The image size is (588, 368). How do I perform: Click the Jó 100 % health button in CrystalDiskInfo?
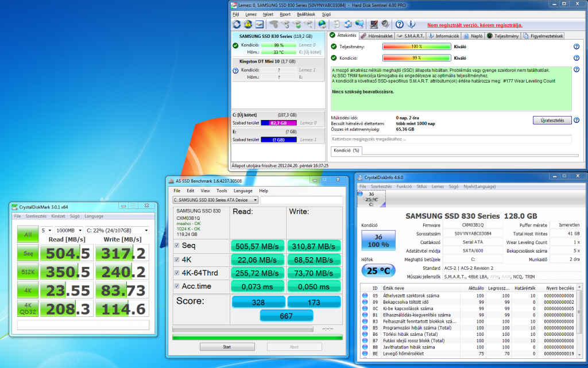point(378,241)
